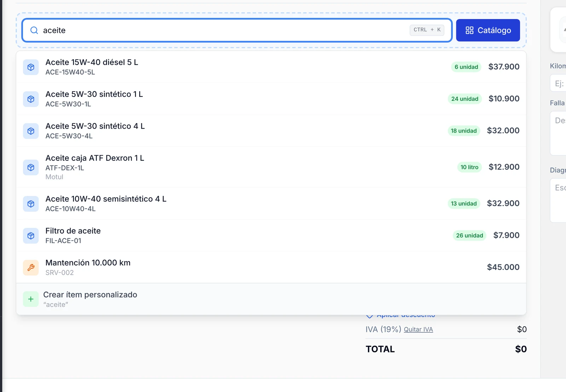Click the package icon for Aceite 15W-40 diésel
The image size is (566, 392).
[31, 67]
